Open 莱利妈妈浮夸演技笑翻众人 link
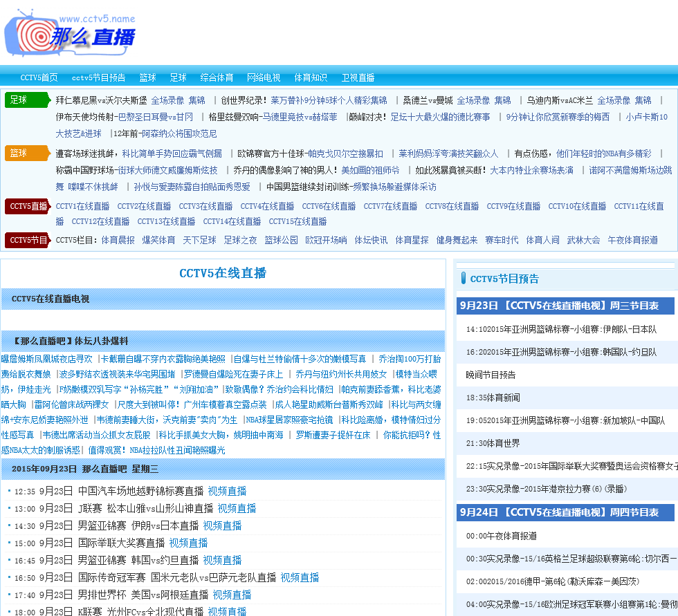This screenshot has height=616, width=678. (448, 153)
